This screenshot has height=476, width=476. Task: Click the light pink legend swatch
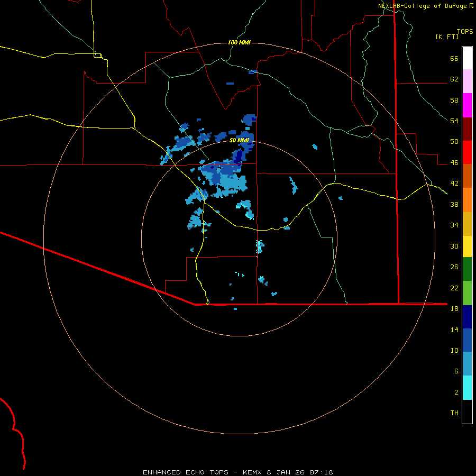point(467,81)
